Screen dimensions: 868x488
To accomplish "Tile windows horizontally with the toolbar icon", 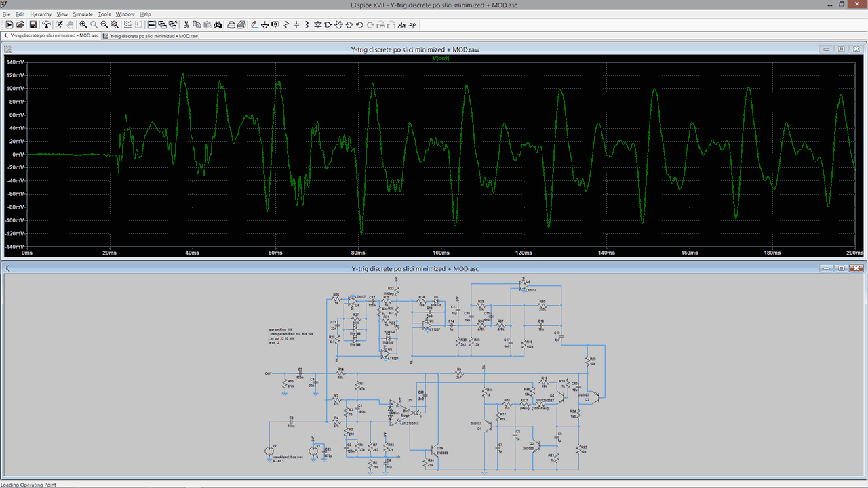I will (152, 25).
